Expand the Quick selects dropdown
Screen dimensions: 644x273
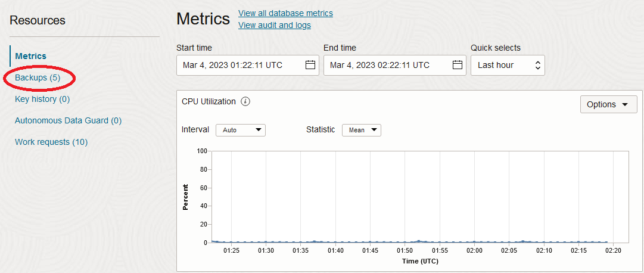point(507,65)
